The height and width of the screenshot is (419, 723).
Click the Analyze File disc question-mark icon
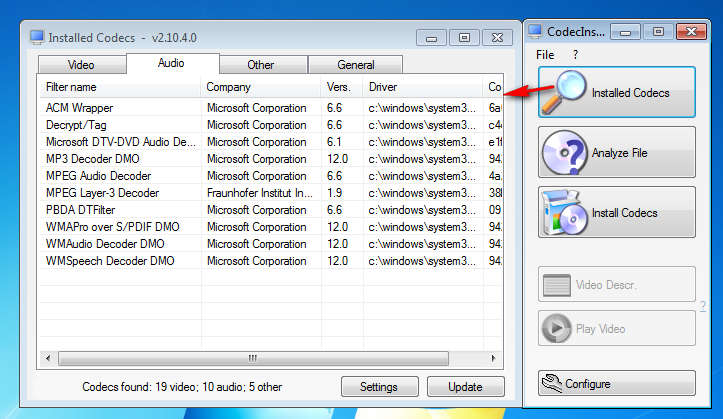tap(564, 153)
